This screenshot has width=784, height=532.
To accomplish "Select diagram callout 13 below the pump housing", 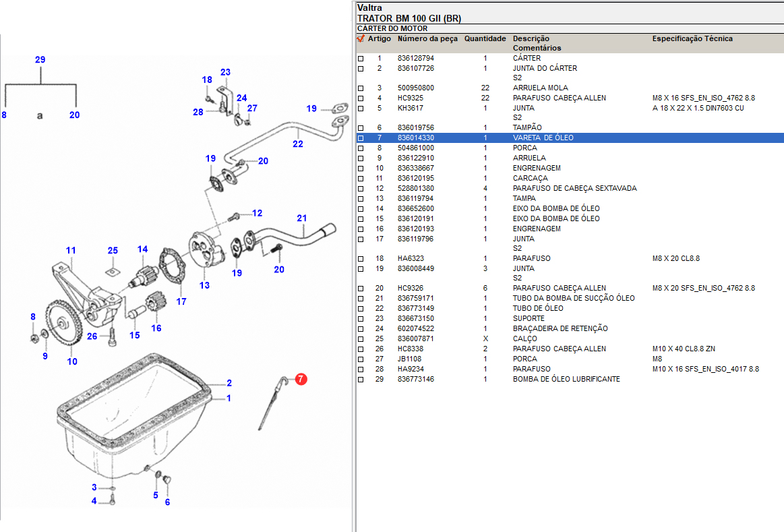I will pyautogui.click(x=204, y=285).
